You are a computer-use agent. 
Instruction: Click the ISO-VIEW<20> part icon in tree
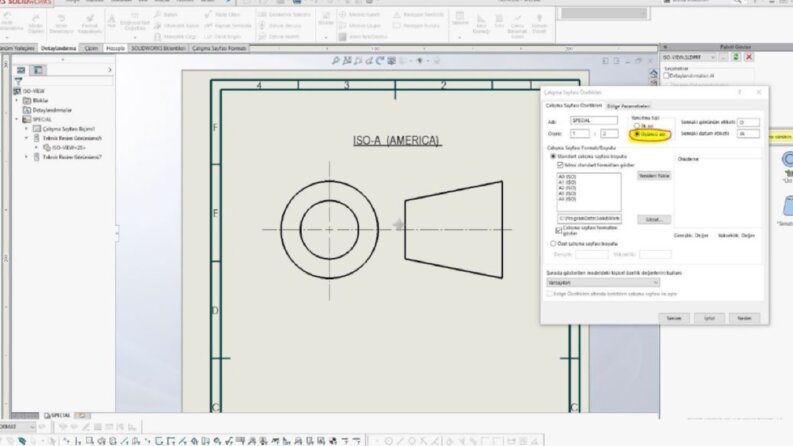[x=47, y=148]
